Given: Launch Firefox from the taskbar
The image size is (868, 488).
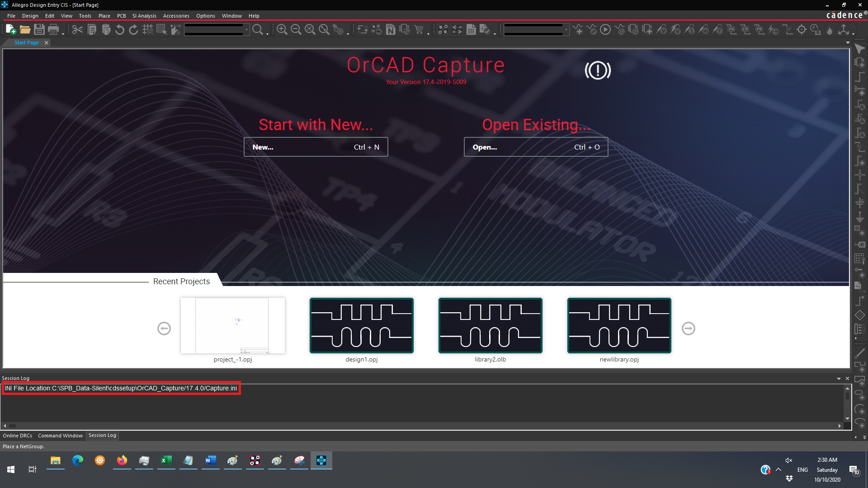Looking at the screenshot, I should point(122,460).
